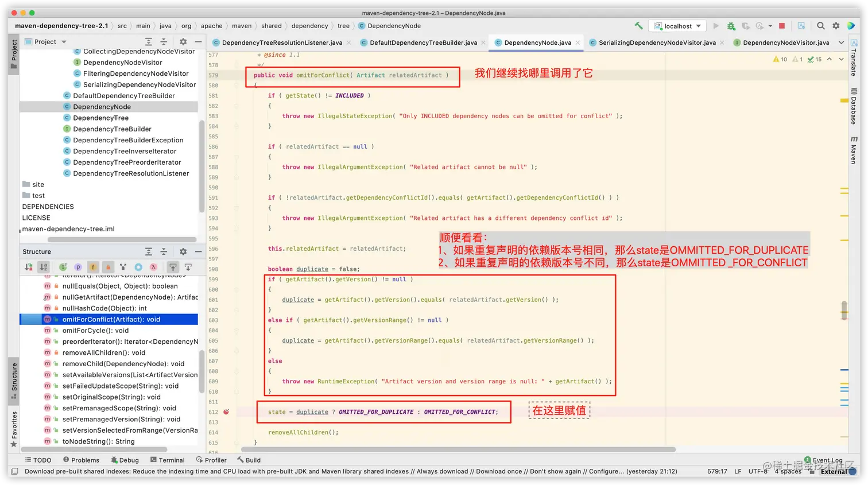Toggle Sort by Visibility in Structure
This screenshot has width=868, height=485.
[x=29, y=267]
